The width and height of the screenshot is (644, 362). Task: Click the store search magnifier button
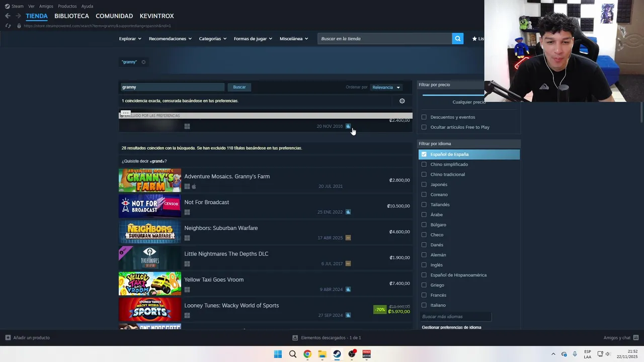[x=457, y=39]
